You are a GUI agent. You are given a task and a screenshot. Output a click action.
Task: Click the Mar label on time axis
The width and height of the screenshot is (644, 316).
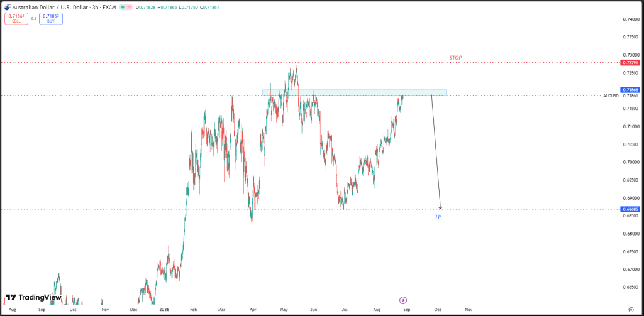(x=222, y=310)
